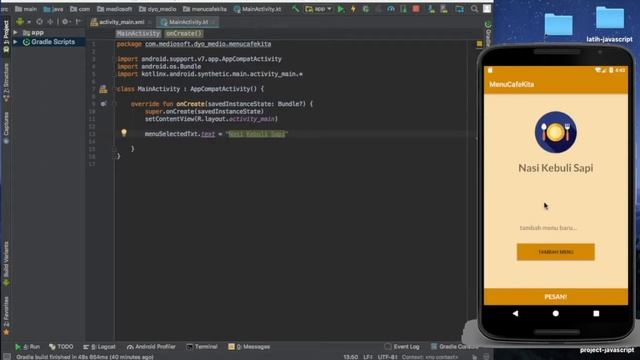Open the TODO tool window

[x=61, y=347]
